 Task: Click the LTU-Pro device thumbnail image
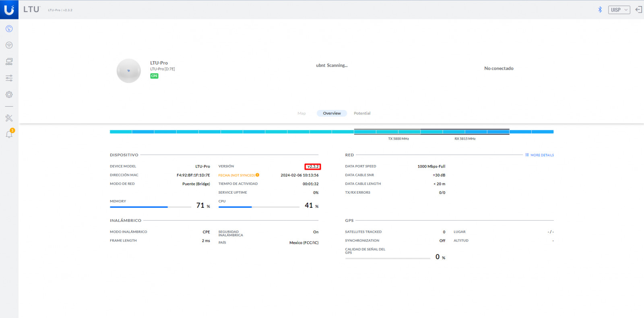point(129,71)
